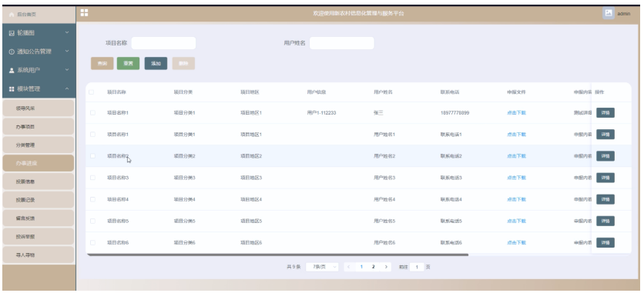The width and height of the screenshot is (644, 293).
Task: Check the row checkbox for 项目名称3
Action: [x=92, y=178]
